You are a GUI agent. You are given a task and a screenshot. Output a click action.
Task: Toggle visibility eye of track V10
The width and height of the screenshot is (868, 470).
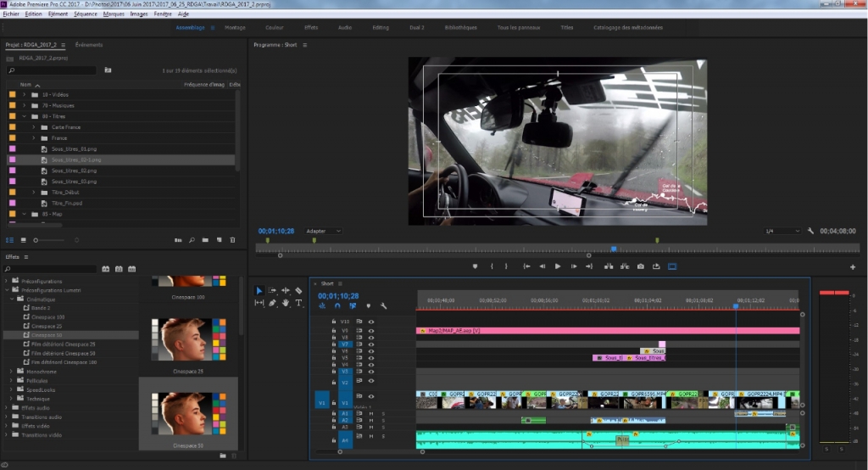(371, 322)
